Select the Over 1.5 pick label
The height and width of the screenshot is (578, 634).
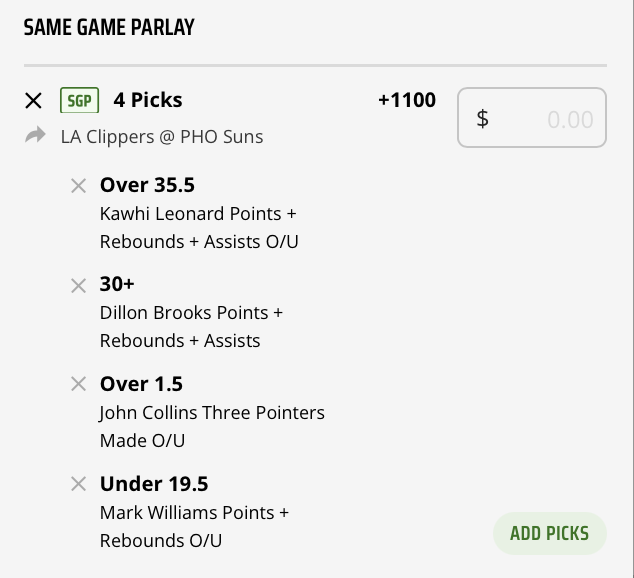141,384
